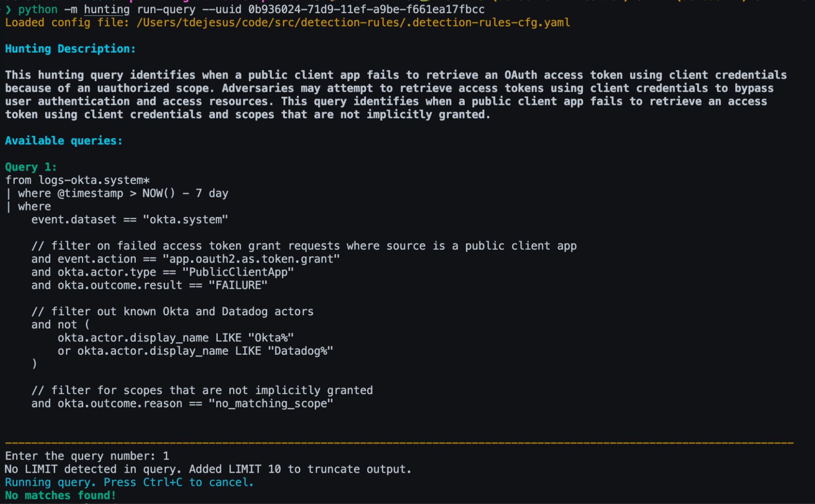Click the "NOW() - 7 day" timestamp filter
This screenshot has width=815, height=504.
[185, 193]
